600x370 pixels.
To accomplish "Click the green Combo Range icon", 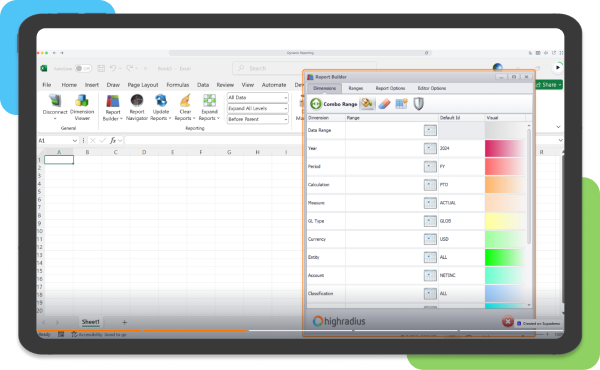I will (316, 104).
